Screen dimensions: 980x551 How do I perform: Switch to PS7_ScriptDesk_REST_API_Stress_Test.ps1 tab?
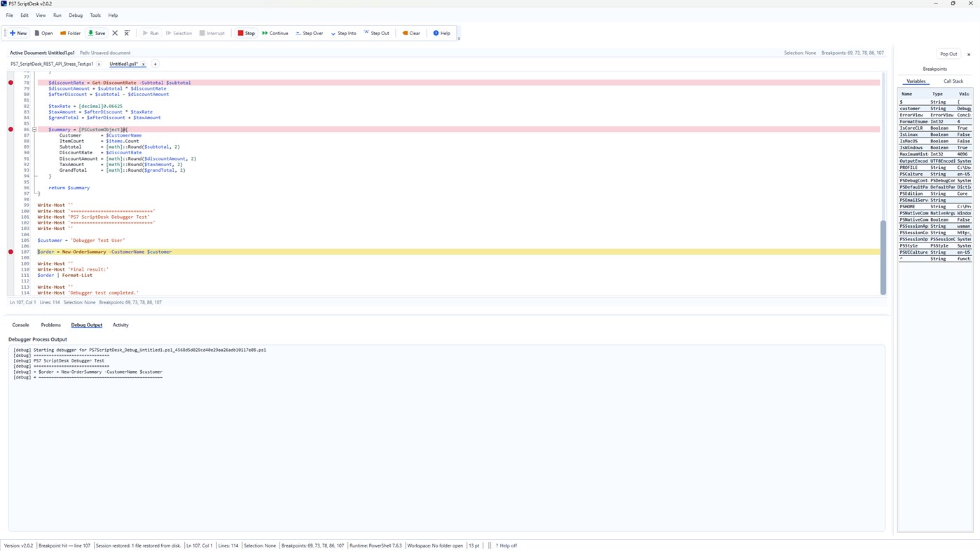coord(52,64)
